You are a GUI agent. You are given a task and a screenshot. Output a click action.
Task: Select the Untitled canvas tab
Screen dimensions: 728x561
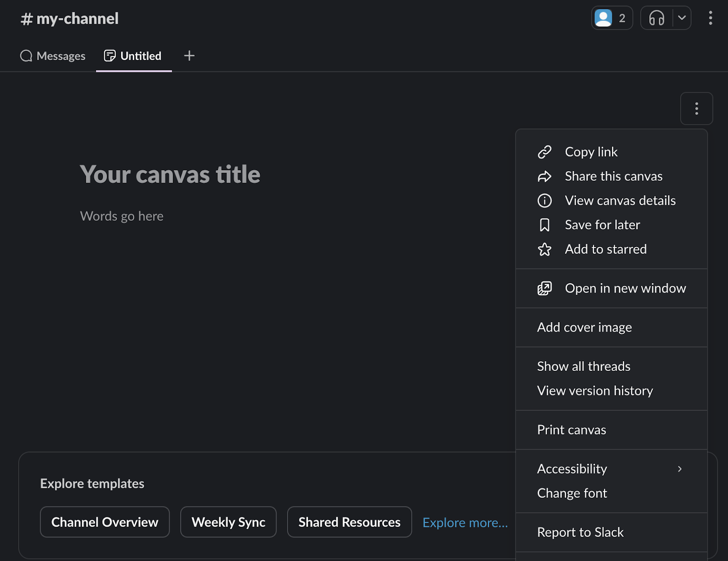(x=133, y=56)
